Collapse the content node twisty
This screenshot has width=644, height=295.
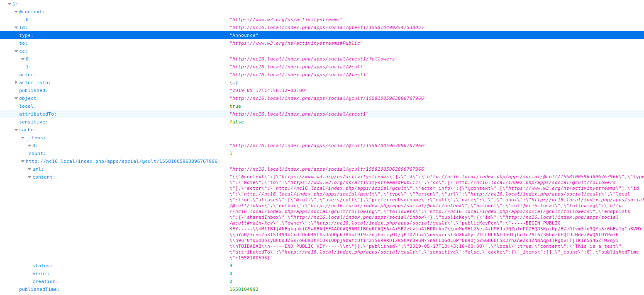29,177
